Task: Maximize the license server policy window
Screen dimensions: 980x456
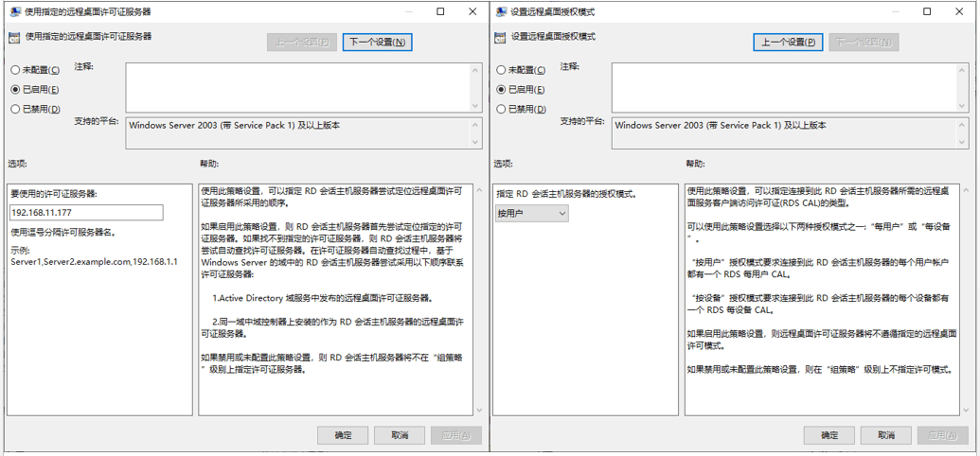Action: 440,11
